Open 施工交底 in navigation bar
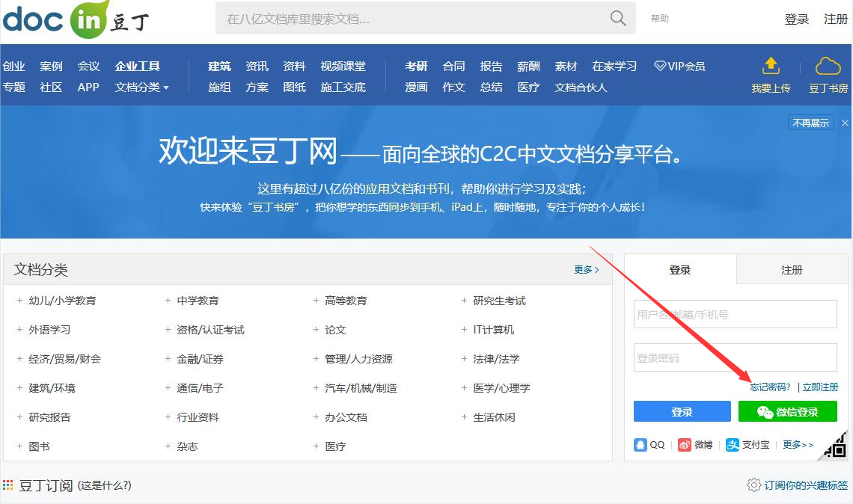This screenshot has width=853, height=504. 343,87
